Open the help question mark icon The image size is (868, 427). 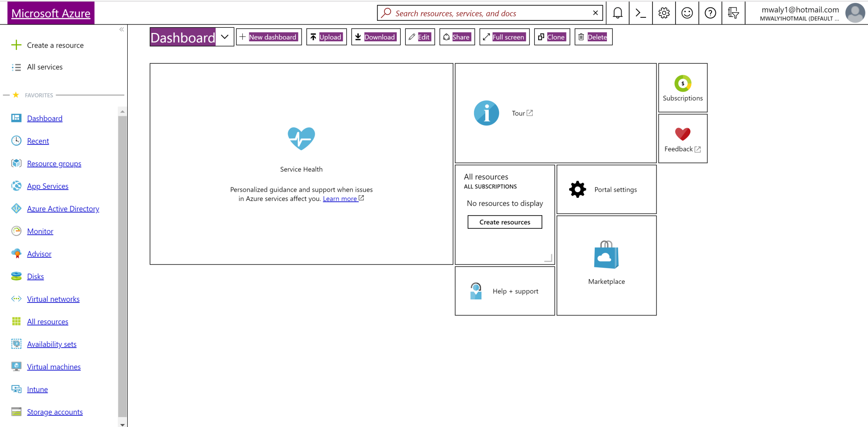[x=710, y=13]
